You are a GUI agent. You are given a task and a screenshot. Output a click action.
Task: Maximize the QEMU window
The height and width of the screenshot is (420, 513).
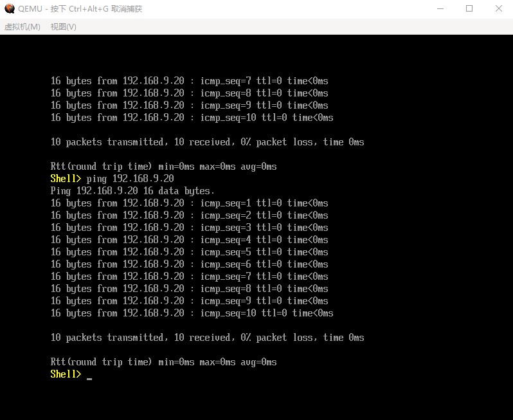coord(469,9)
